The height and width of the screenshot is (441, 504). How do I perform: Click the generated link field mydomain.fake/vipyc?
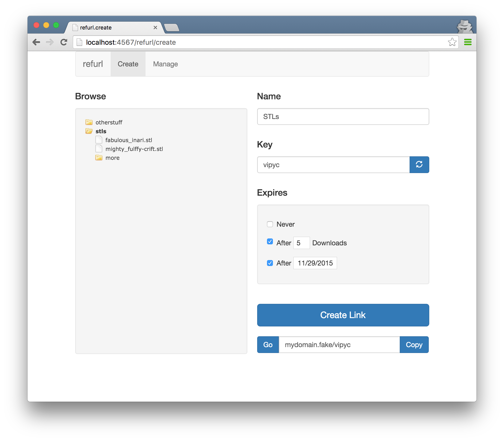pyautogui.click(x=339, y=345)
